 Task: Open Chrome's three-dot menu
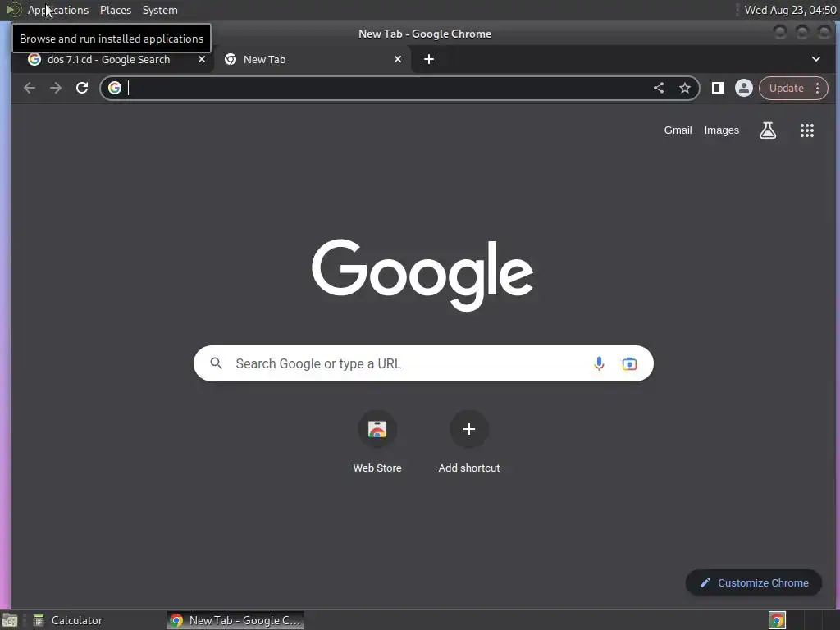tap(818, 88)
